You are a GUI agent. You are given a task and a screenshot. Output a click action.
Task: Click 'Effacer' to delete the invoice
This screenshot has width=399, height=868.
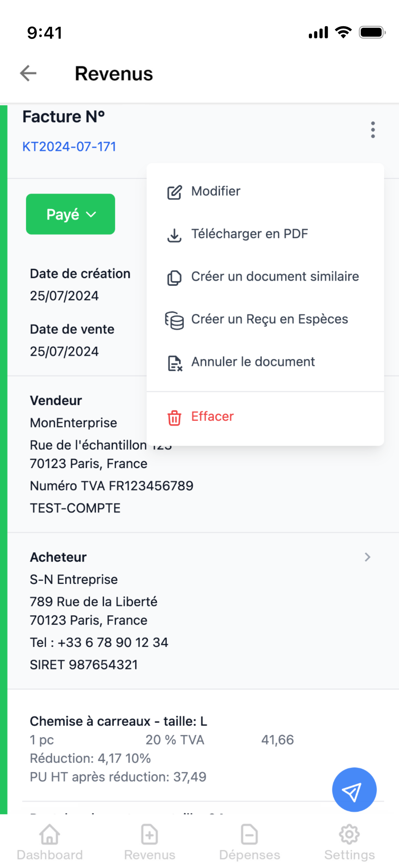pos(212,417)
